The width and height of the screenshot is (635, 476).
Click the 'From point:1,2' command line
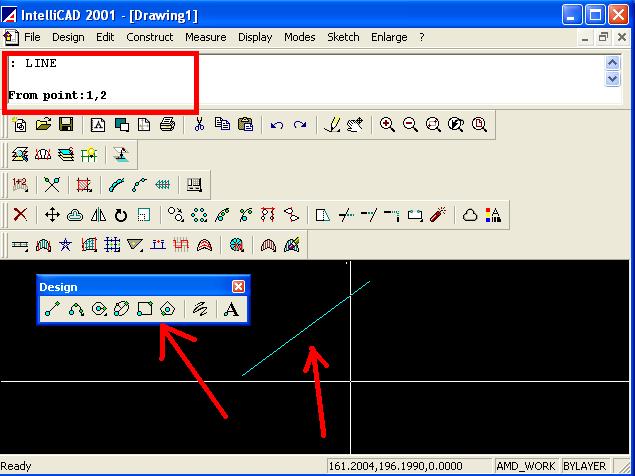pyautogui.click(x=58, y=96)
